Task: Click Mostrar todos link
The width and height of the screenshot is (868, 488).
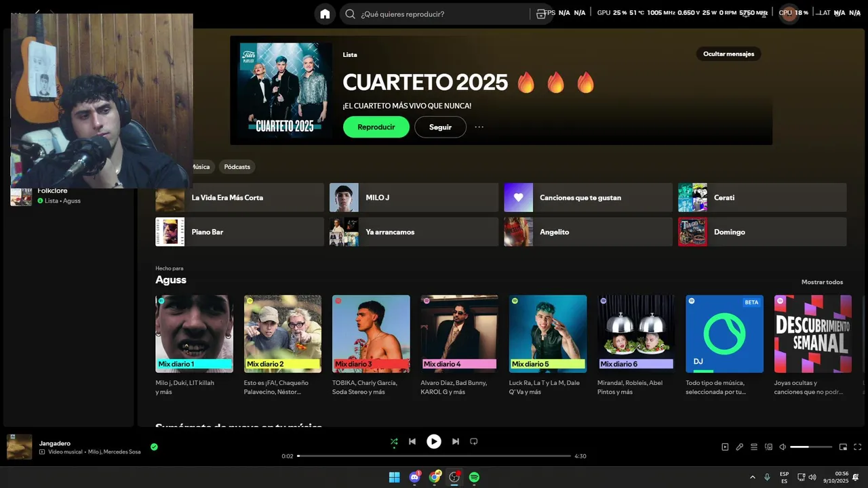Action: [822, 282]
